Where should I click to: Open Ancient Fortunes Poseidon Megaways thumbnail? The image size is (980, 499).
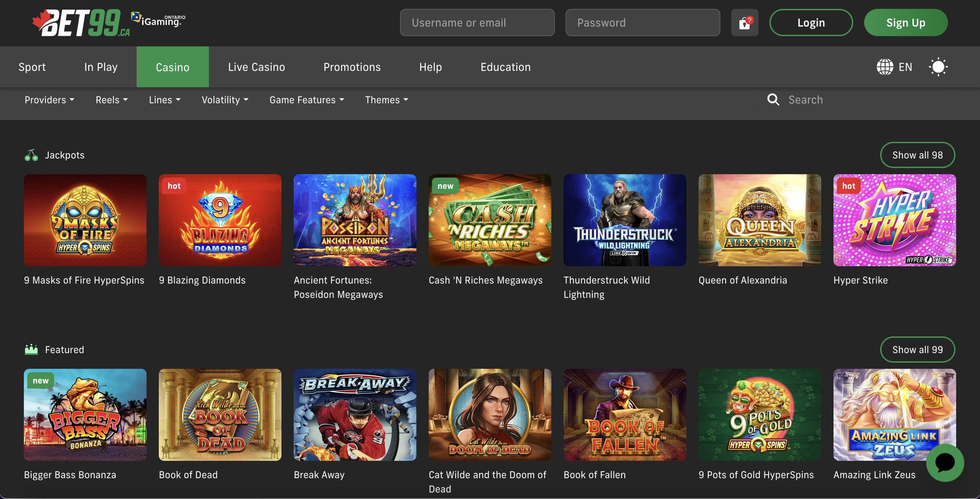[x=355, y=220]
